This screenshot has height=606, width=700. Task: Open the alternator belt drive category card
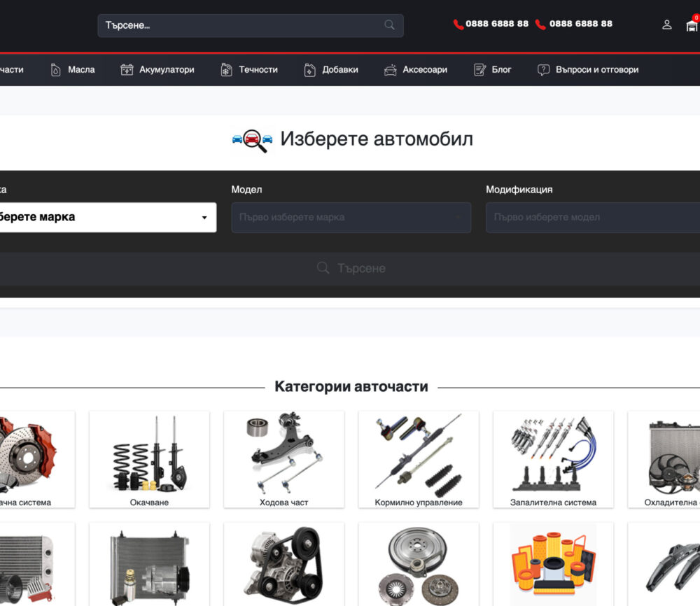pos(284,565)
